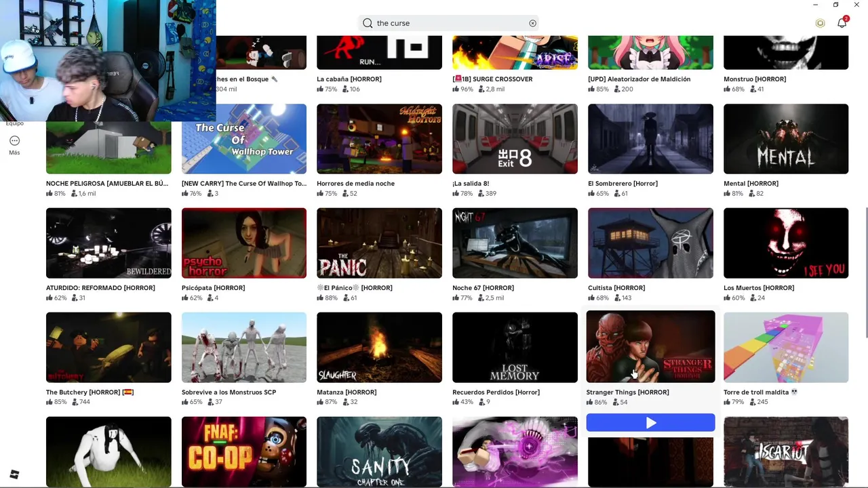Open the Slaughter campfire thumbnail
This screenshot has width=868, height=488.
pyautogui.click(x=379, y=348)
